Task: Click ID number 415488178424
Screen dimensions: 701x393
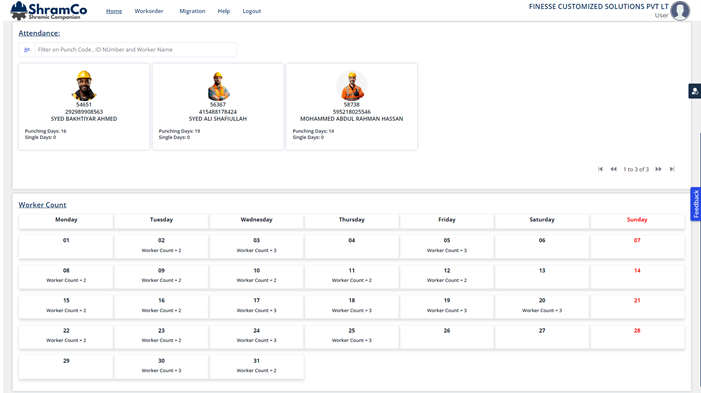Action: (x=218, y=112)
